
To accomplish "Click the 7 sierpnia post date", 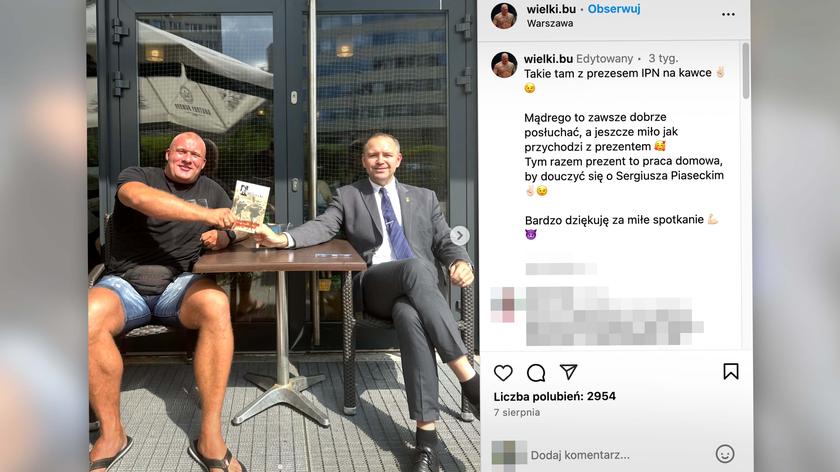I will pyautogui.click(x=516, y=413).
